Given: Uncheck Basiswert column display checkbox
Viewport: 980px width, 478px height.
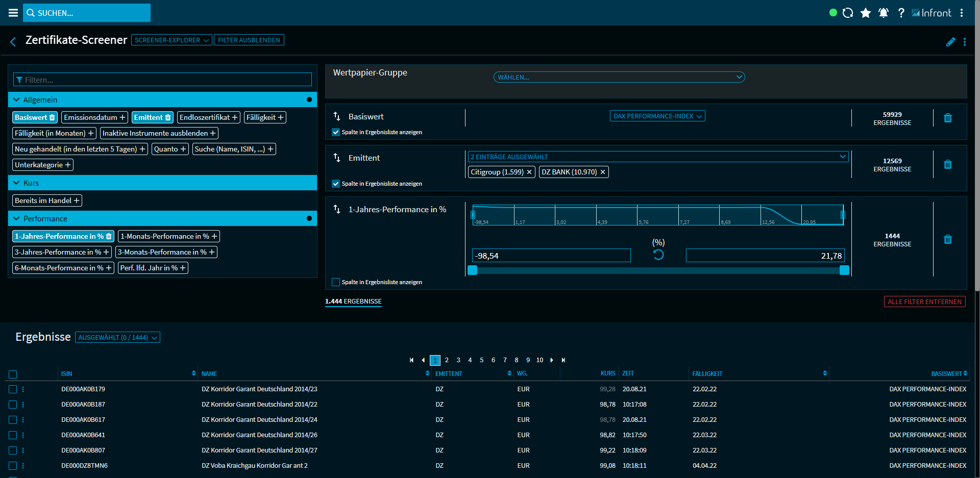Looking at the screenshot, I should point(336,132).
